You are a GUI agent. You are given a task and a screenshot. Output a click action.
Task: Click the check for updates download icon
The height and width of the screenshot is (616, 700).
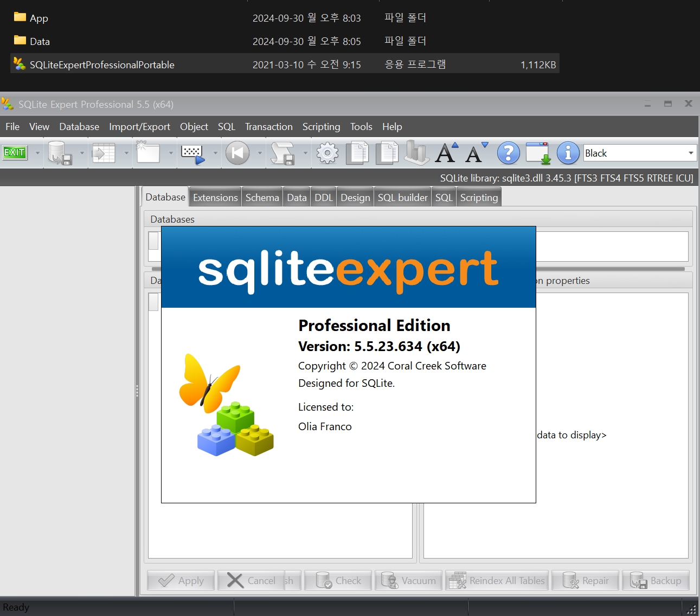pyautogui.click(x=538, y=153)
